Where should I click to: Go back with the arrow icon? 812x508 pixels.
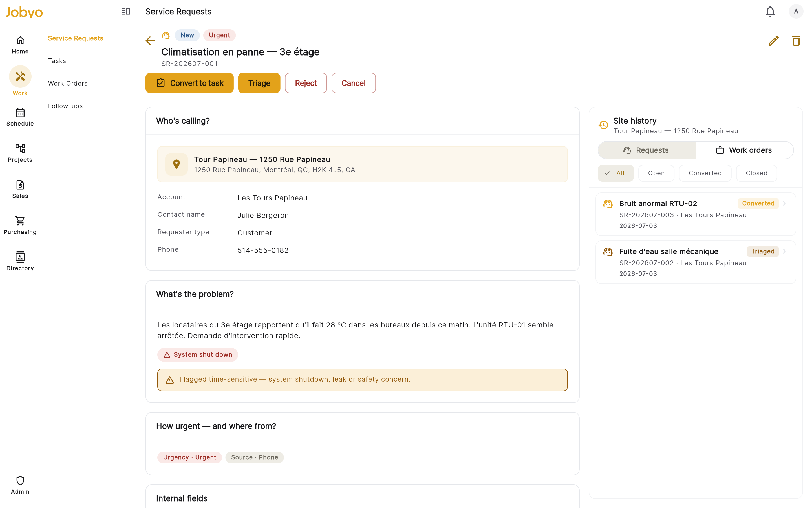pos(150,41)
